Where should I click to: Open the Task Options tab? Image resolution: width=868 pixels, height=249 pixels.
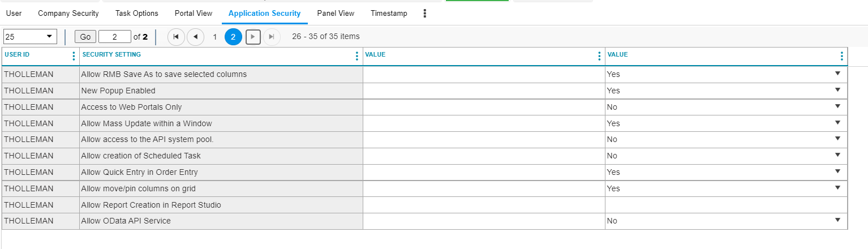point(137,14)
